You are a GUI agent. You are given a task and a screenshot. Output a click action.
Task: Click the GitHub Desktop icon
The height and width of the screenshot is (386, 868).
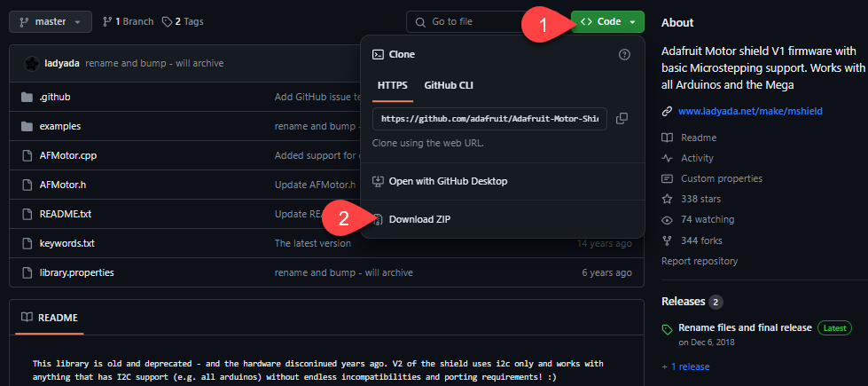[378, 181]
